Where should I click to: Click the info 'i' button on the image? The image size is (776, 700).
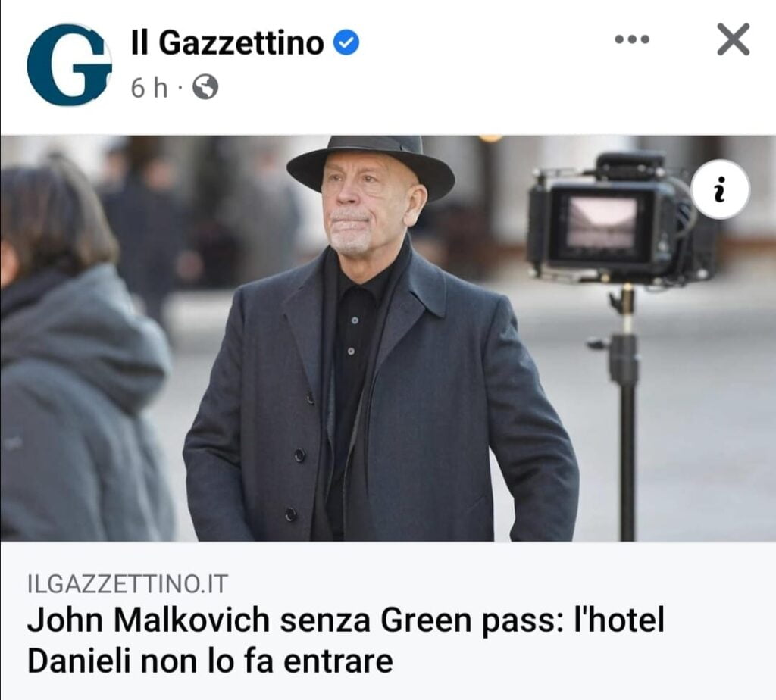pyautogui.click(x=721, y=189)
